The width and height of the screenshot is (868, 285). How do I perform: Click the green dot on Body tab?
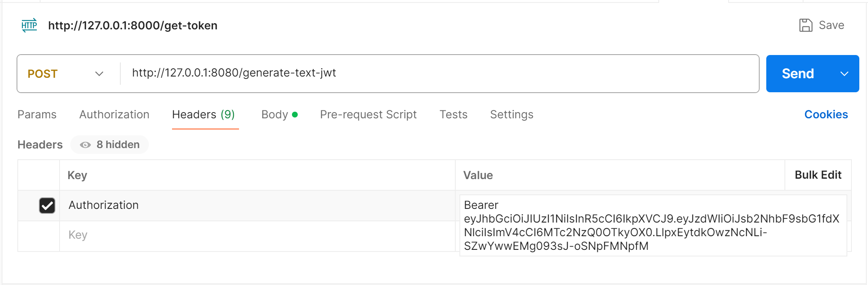pos(295,115)
